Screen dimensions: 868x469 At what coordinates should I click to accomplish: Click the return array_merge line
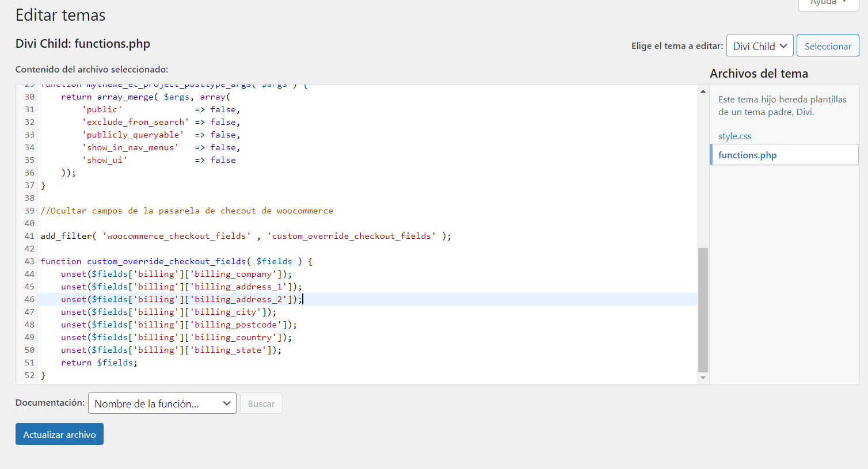[x=146, y=97]
